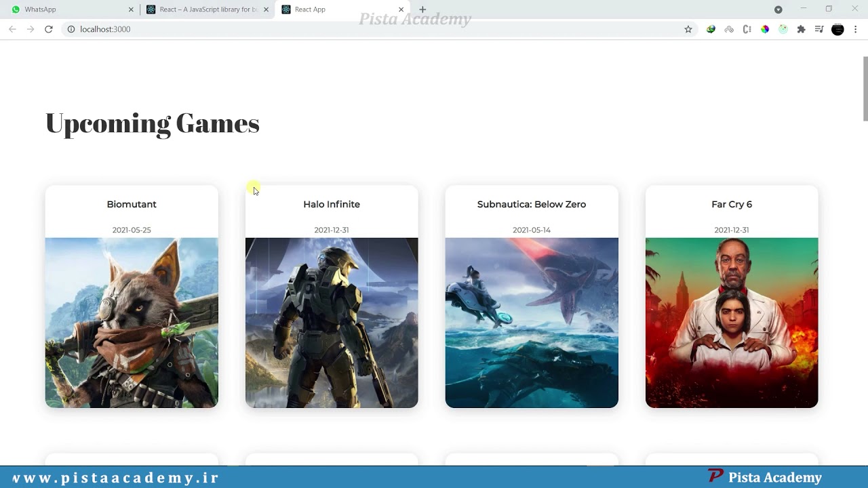
Task: Click the browser back arrow
Action: [12, 29]
